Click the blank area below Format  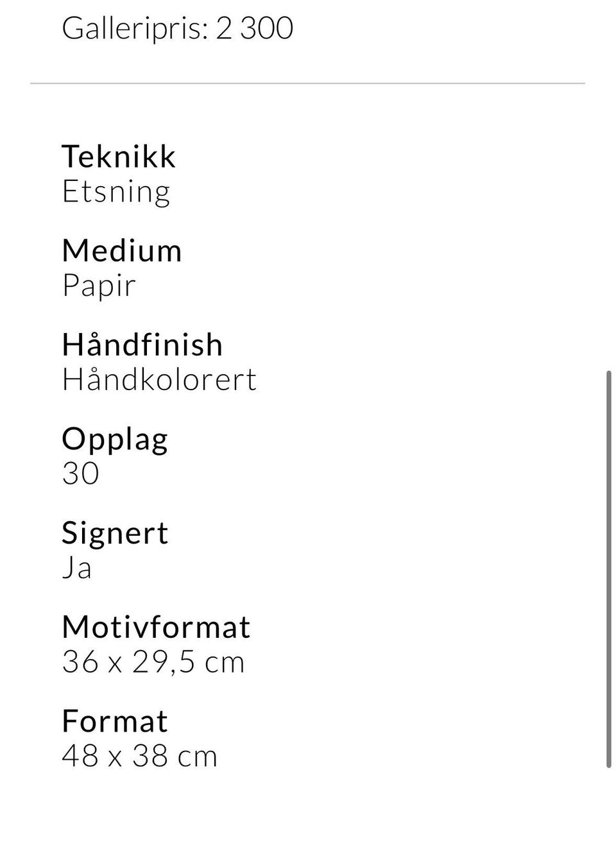pos(307,812)
